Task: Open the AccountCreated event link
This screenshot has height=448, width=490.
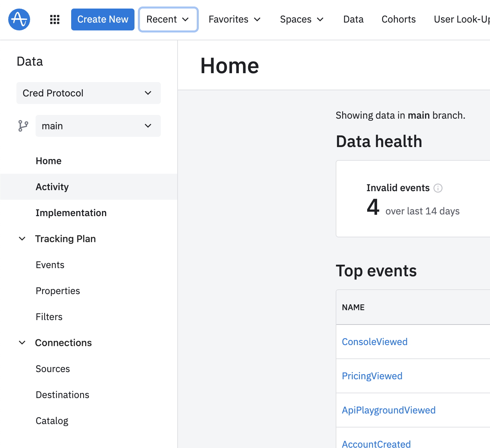Action: tap(376, 444)
